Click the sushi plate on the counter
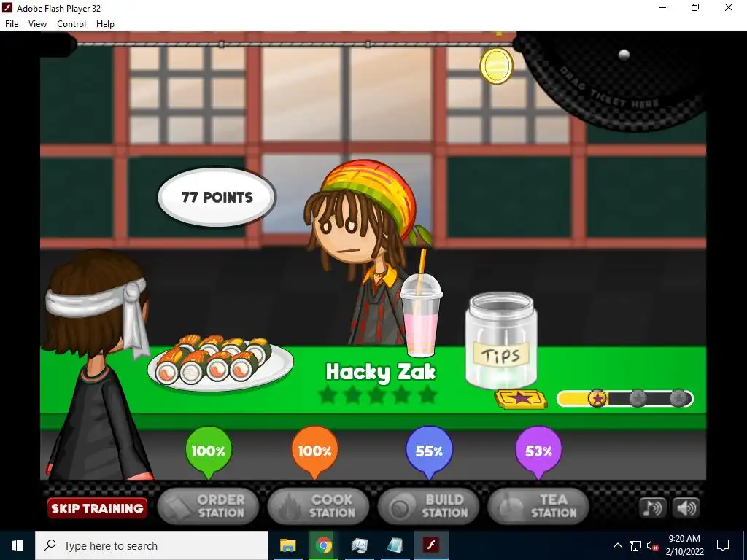This screenshot has height=560, width=747. (220, 365)
